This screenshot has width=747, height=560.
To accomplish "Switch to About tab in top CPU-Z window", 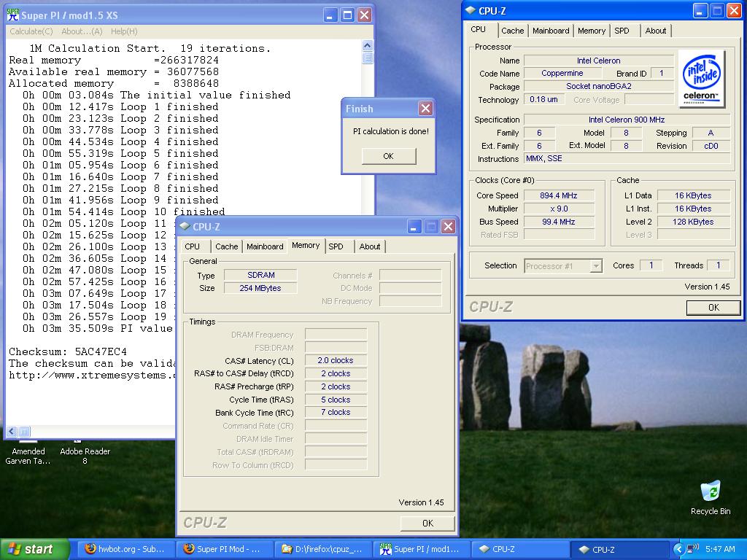I will [x=656, y=31].
